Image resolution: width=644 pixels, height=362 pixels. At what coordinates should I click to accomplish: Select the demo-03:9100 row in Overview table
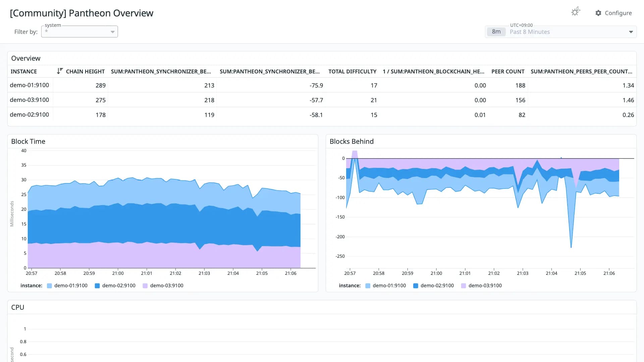click(322, 100)
